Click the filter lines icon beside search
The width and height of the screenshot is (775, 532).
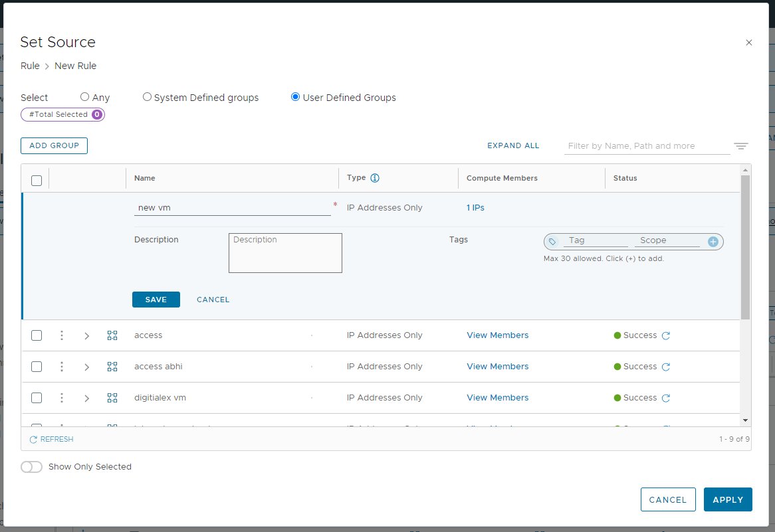pos(741,146)
